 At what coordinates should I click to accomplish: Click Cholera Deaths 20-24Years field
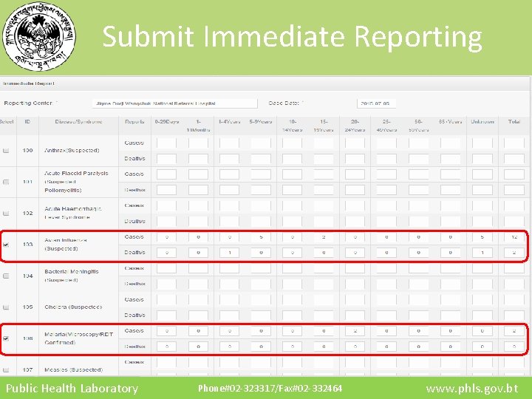coord(355,316)
